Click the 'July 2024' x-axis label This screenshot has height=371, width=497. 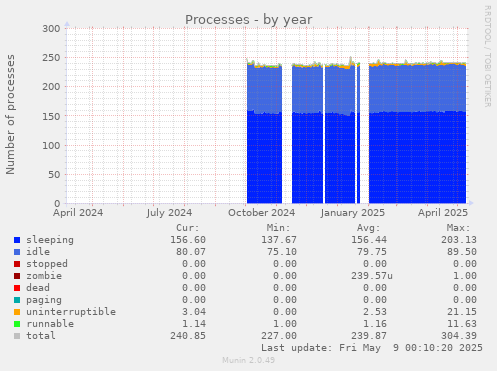coord(169,213)
